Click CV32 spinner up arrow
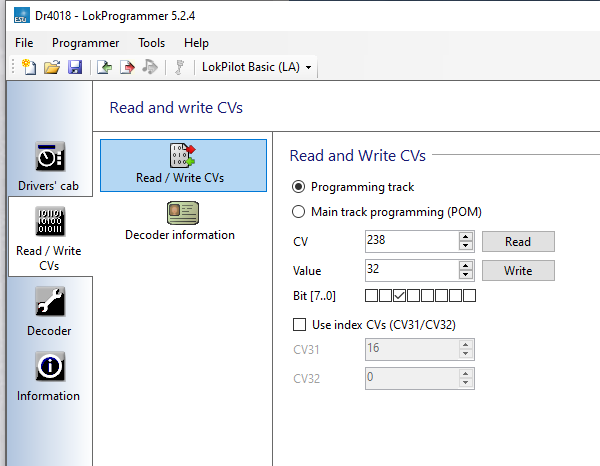 pyautogui.click(x=466, y=373)
